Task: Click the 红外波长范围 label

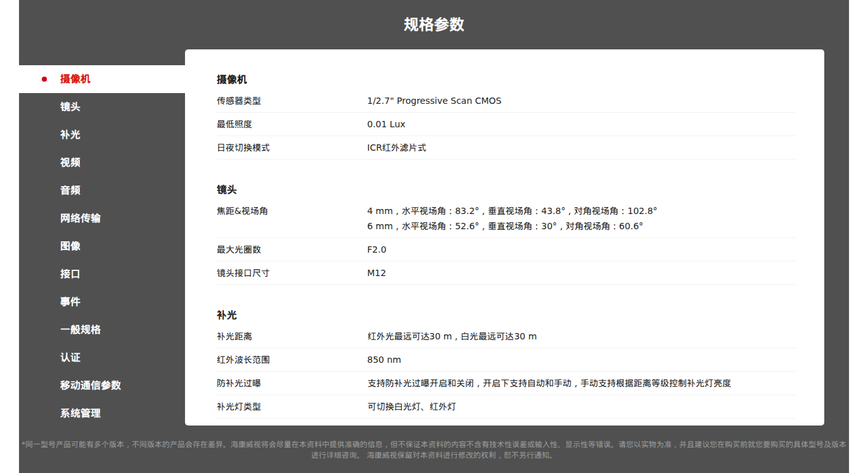Action: [243, 360]
